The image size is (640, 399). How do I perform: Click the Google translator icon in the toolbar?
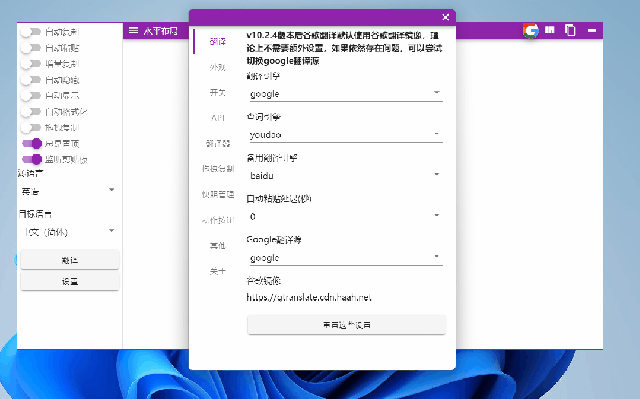pyautogui.click(x=531, y=31)
